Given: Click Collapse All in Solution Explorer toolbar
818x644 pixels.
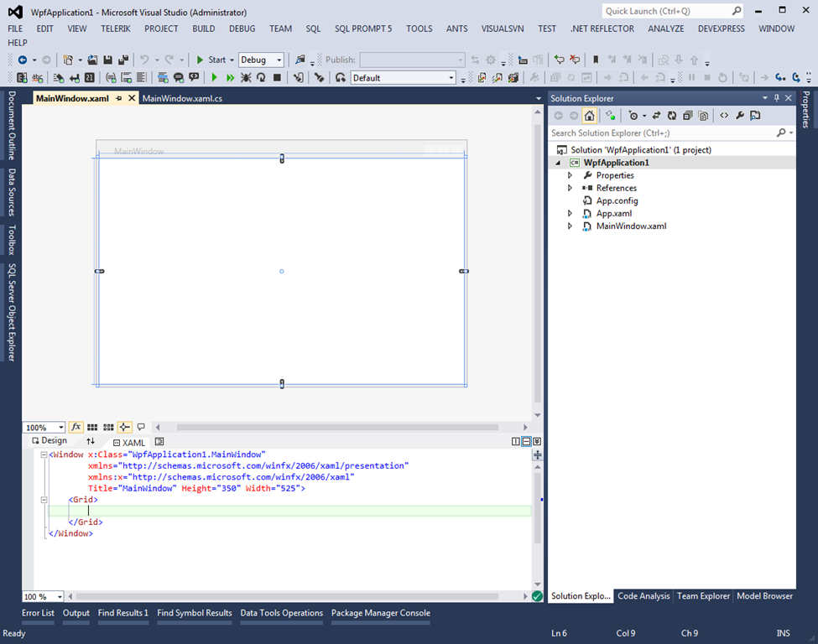Looking at the screenshot, I should click(x=687, y=116).
